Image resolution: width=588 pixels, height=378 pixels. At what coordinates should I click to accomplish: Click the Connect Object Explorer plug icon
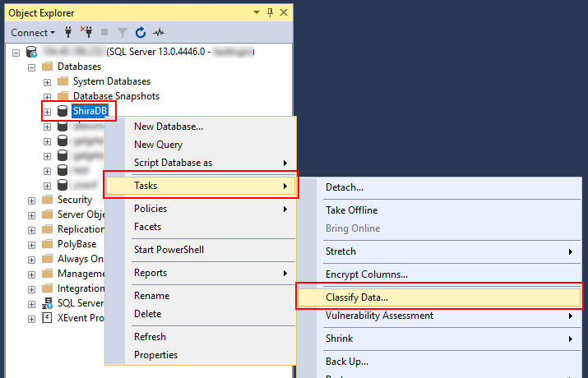point(70,33)
